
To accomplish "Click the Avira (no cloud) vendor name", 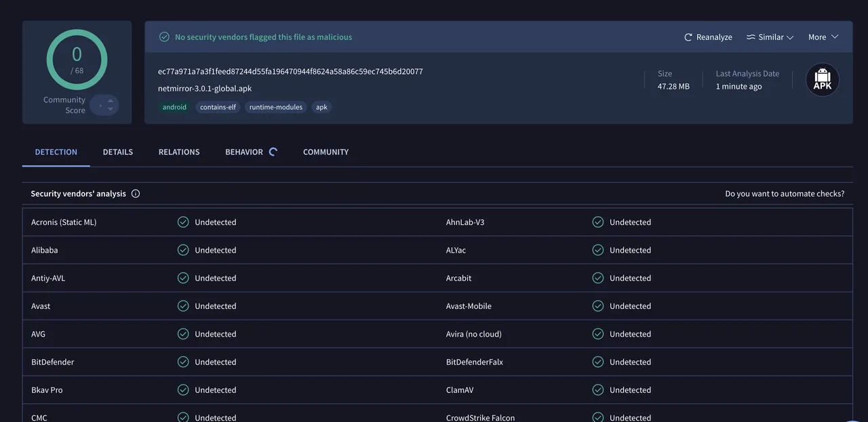I will [x=474, y=334].
